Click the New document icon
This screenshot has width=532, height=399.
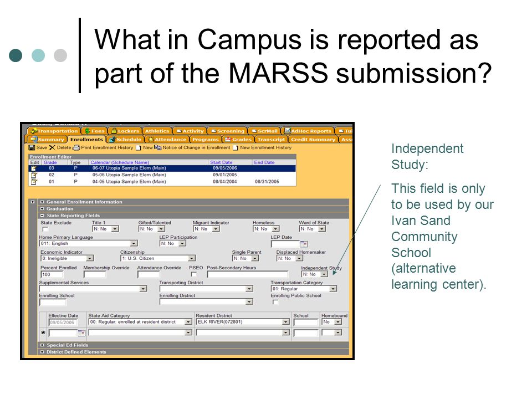point(139,147)
